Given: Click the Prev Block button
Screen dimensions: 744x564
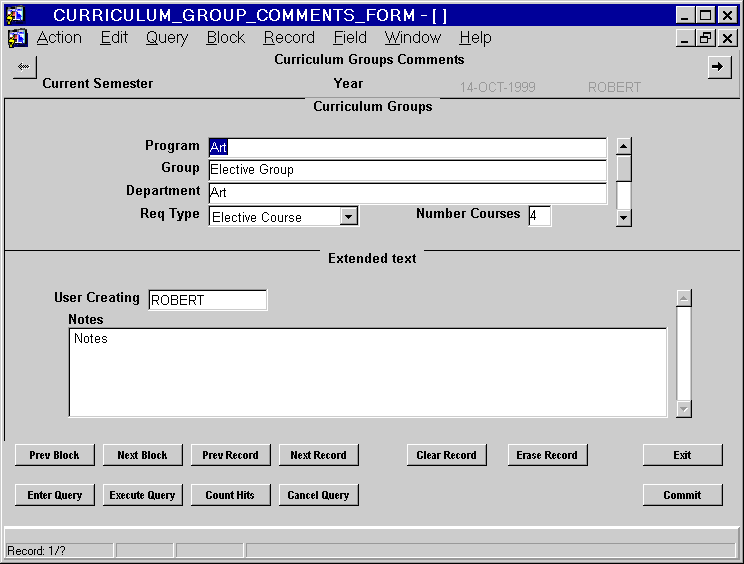Looking at the screenshot, I should click(x=55, y=455).
